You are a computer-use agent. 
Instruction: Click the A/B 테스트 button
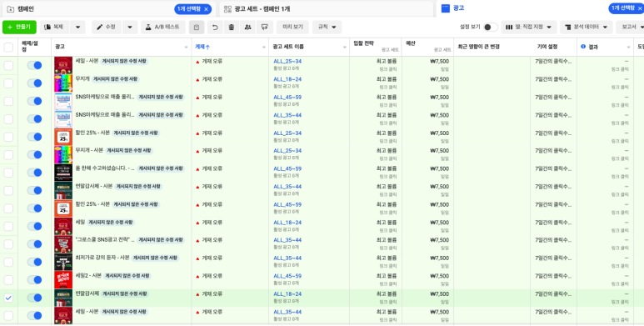(162, 28)
